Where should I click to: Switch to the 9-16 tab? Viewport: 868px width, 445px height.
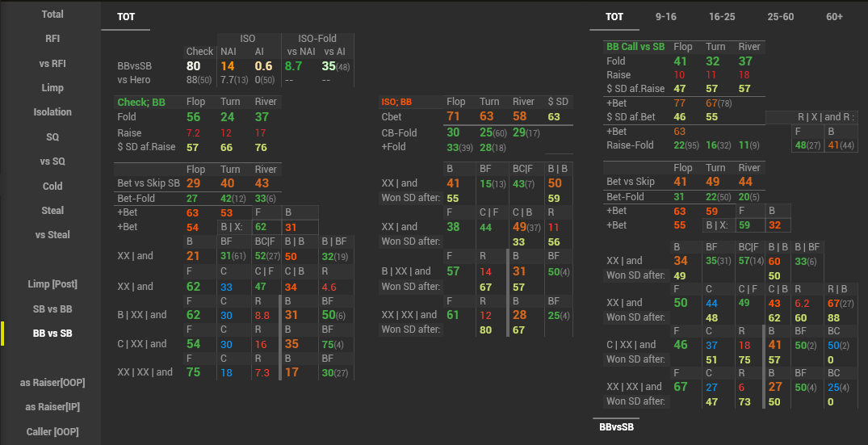666,16
